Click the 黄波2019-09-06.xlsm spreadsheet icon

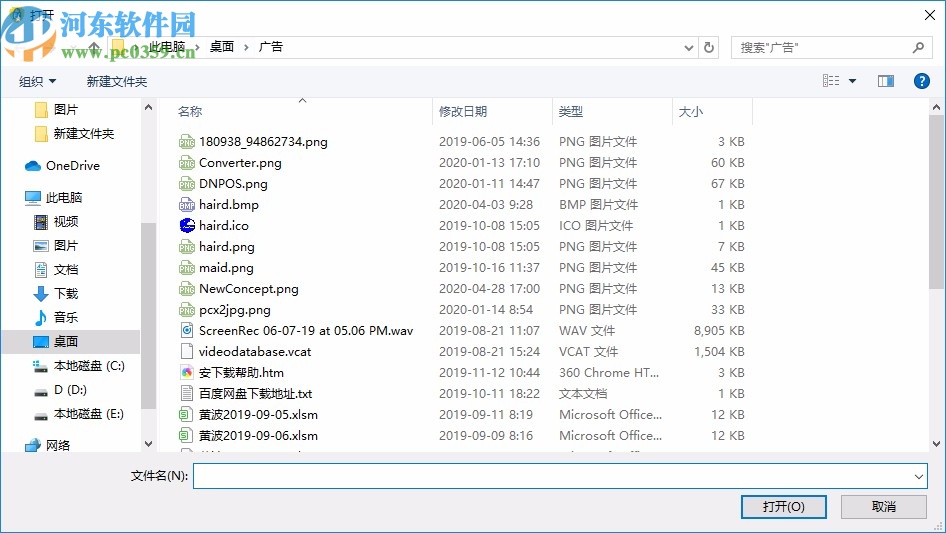[x=186, y=436]
